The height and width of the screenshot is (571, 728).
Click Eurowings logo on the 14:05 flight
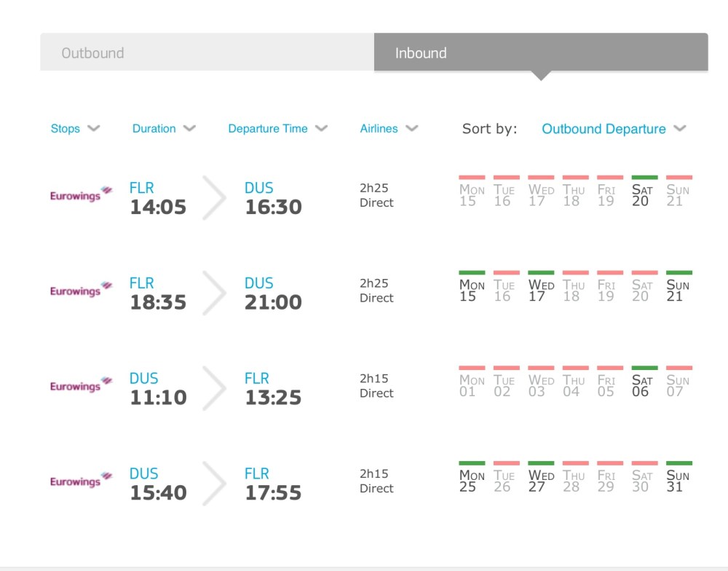click(81, 195)
